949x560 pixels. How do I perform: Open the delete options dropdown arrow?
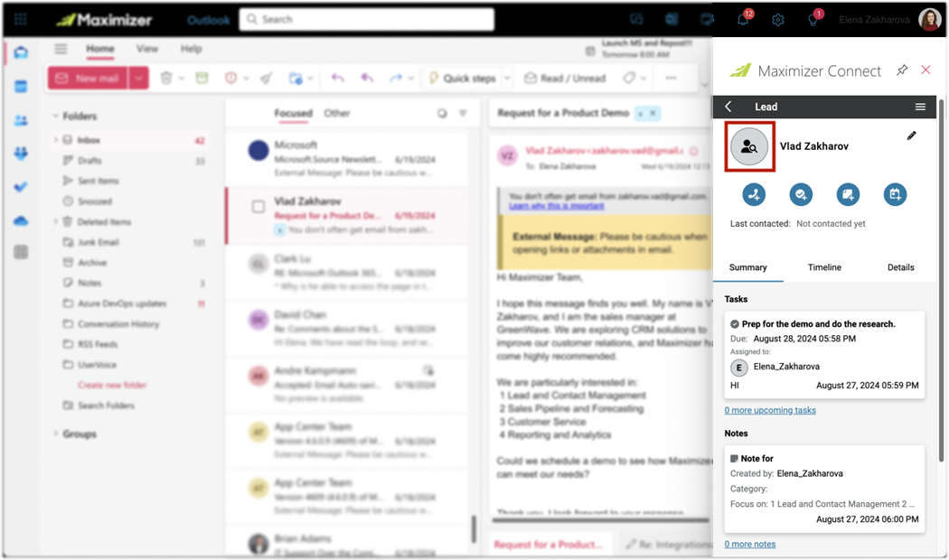(181, 79)
